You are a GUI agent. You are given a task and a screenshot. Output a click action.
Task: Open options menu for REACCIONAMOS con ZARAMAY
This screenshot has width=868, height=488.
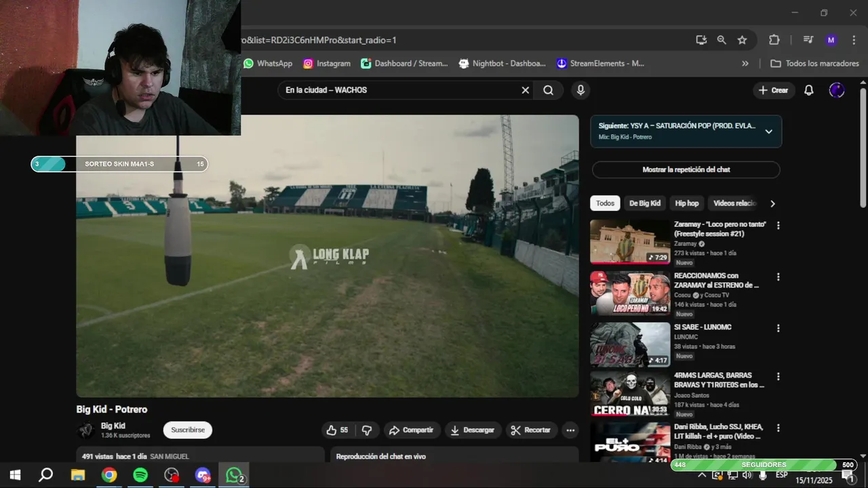tap(778, 277)
